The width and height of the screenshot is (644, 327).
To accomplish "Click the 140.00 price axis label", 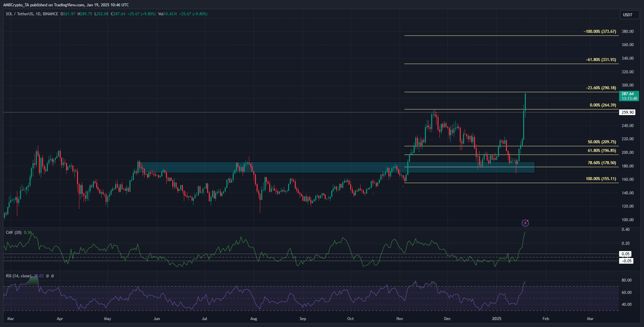I will click(628, 193).
